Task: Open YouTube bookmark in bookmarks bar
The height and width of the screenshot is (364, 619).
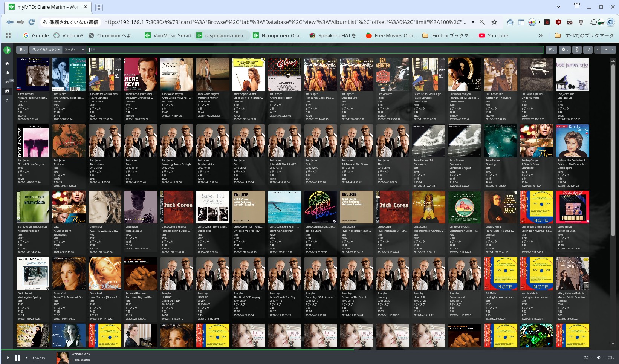Action: (x=494, y=35)
